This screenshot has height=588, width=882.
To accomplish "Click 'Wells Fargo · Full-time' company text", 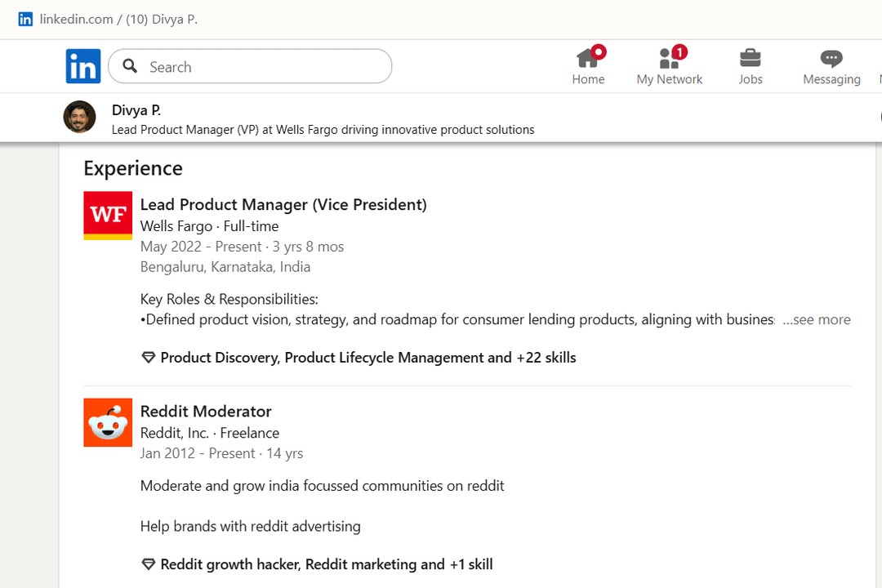I will point(209,226).
